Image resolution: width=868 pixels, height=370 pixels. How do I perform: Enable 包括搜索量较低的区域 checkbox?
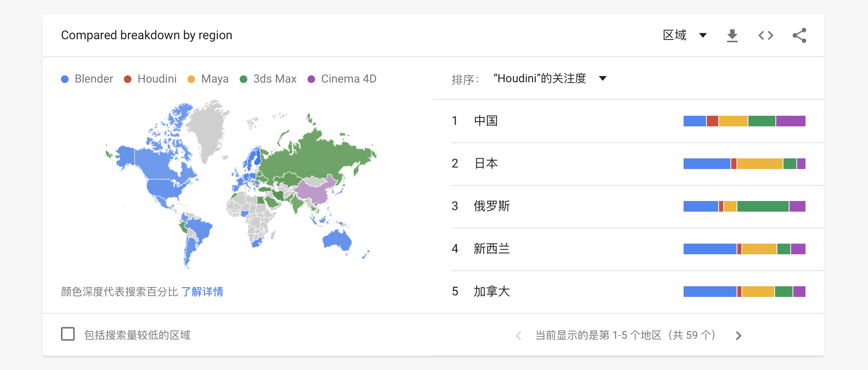click(68, 334)
